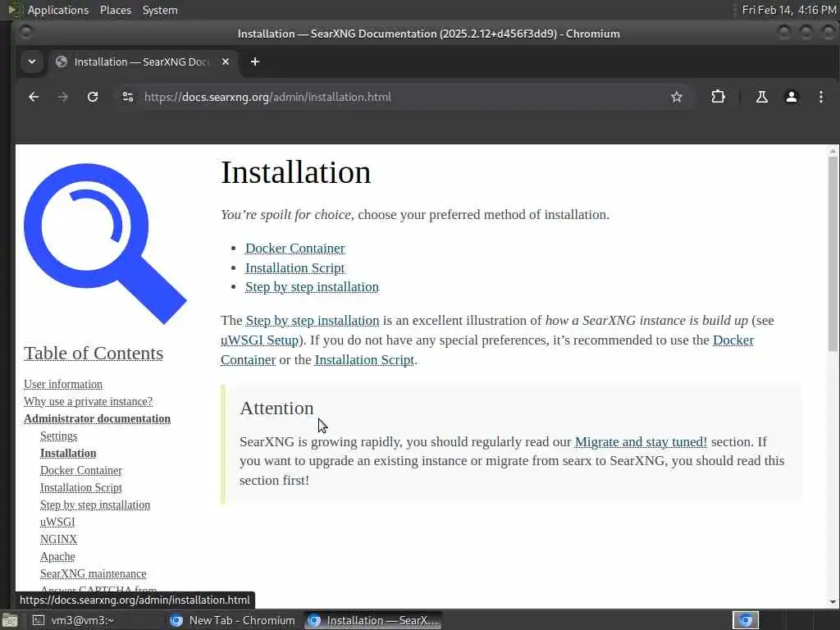Image resolution: width=840 pixels, height=630 pixels.
Task: Close the Installation — SearXNG tab
Action: click(x=226, y=62)
